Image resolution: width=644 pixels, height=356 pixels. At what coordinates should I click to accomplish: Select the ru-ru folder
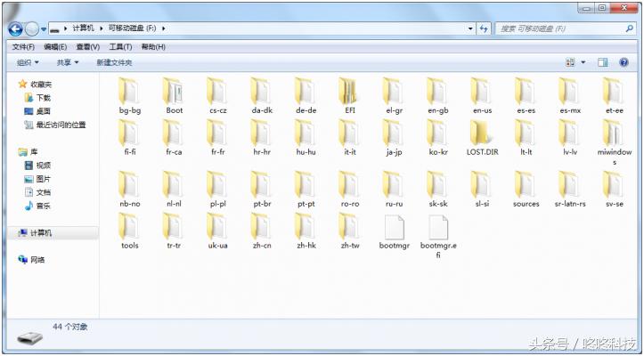click(x=394, y=189)
